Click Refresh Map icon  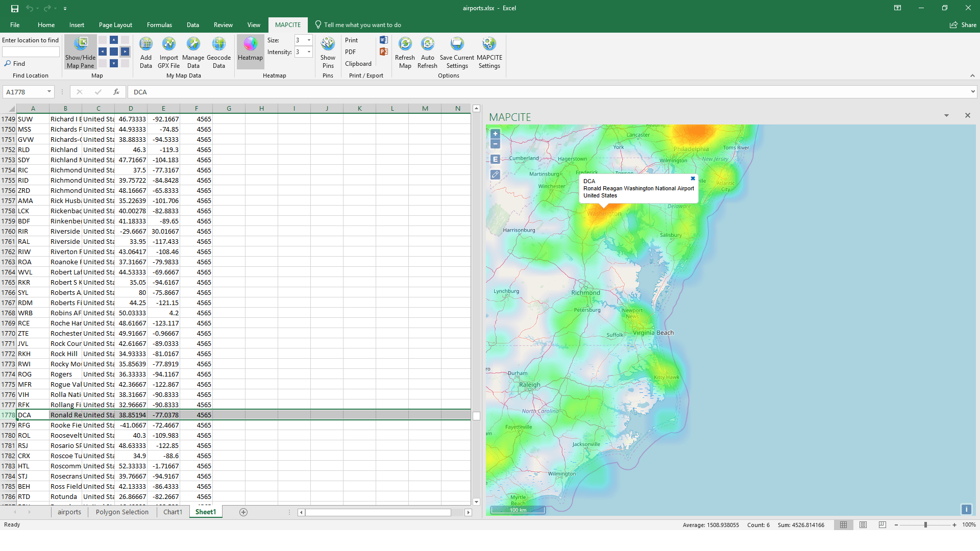tap(405, 53)
